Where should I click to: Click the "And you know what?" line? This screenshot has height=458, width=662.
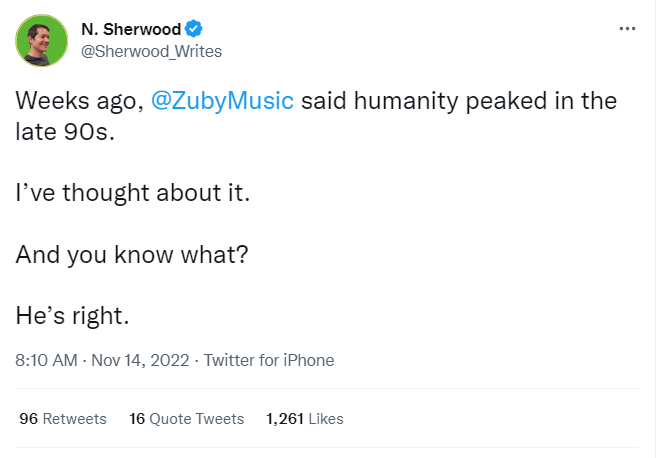click(x=131, y=254)
